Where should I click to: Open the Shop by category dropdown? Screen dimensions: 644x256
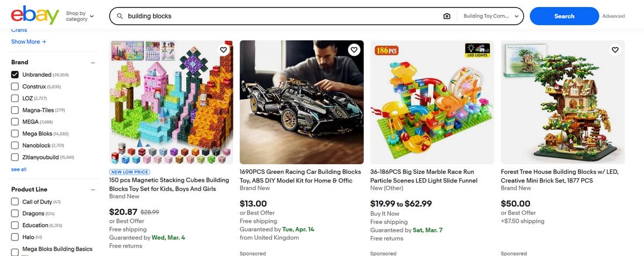tap(79, 16)
